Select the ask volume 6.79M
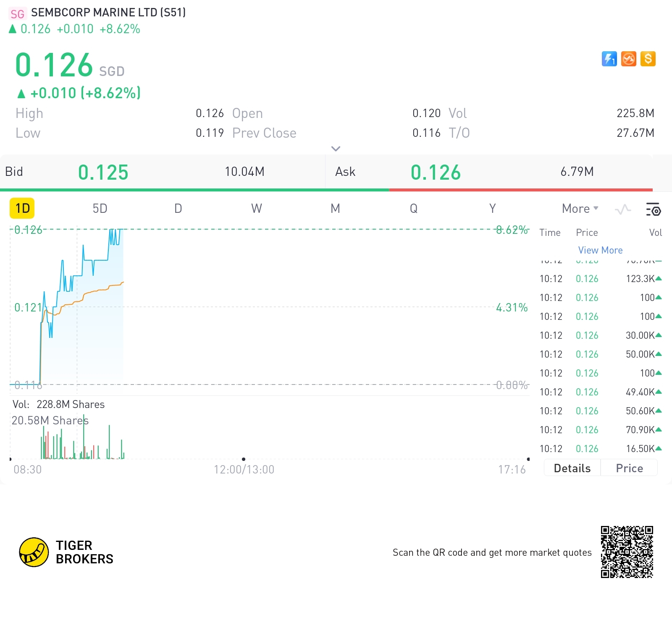Image resolution: width=672 pixels, height=620 pixels. pyautogui.click(x=577, y=172)
